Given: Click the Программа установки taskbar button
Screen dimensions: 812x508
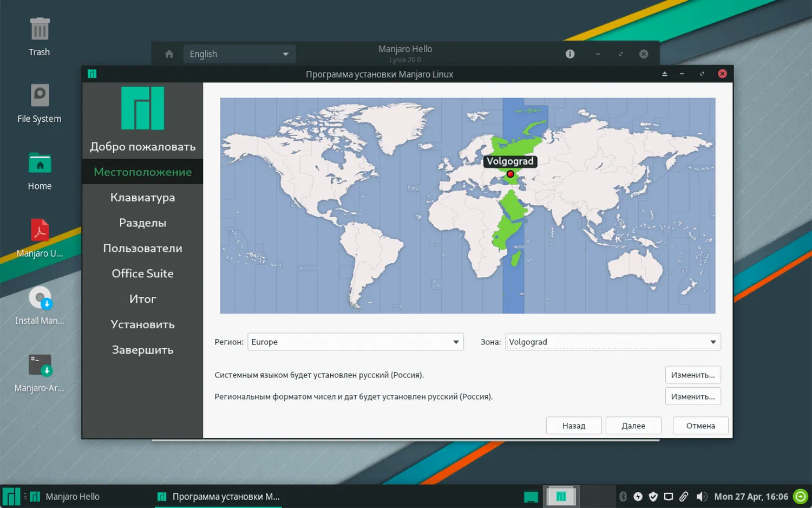Looking at the screenshot, I should coord(218,496).
